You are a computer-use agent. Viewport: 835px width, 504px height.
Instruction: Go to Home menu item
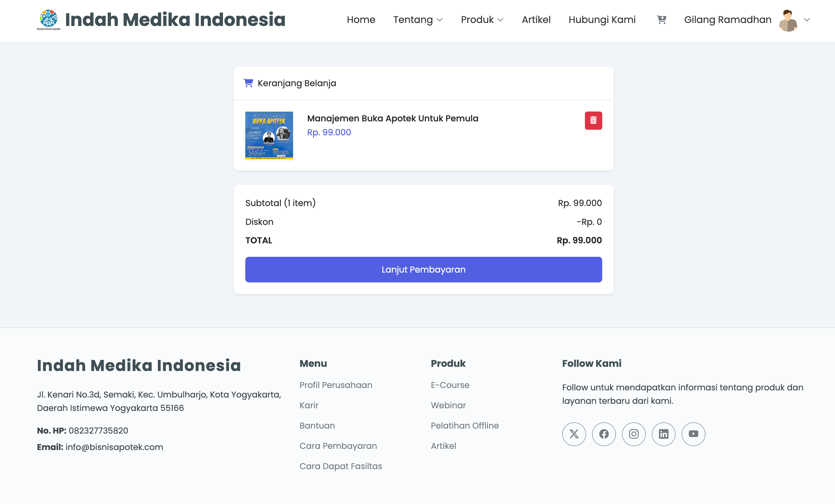[361, 20]
